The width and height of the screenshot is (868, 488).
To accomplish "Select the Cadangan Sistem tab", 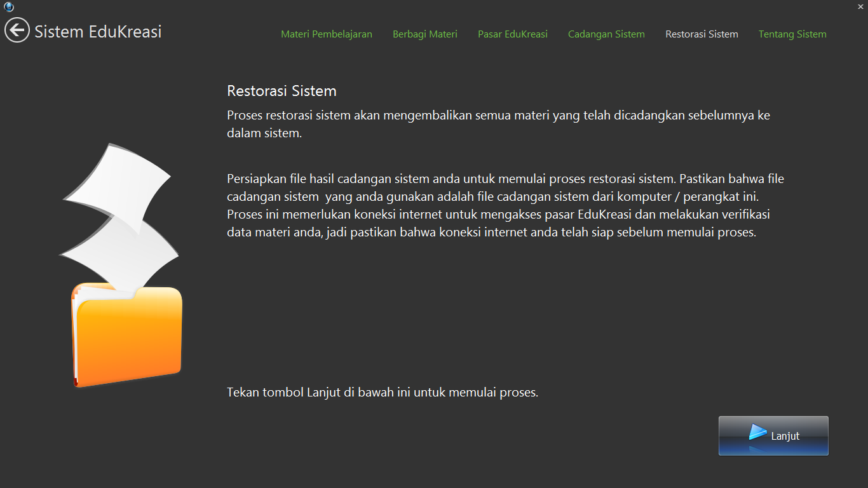I will click(606, 34).
